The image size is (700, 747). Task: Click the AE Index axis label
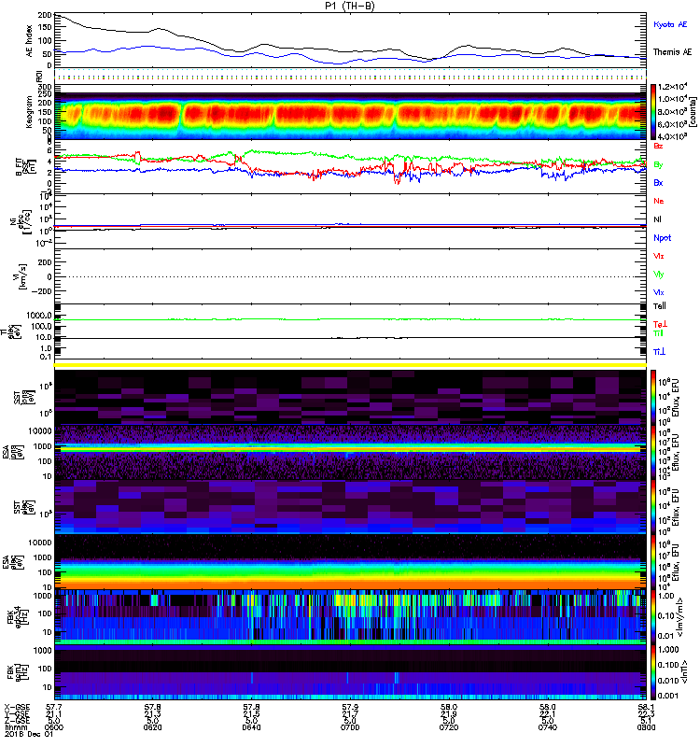(30, 41)
